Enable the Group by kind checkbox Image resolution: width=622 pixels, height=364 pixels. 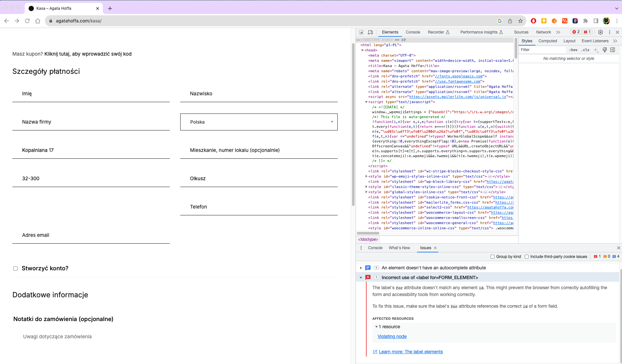tap(493, 257)
